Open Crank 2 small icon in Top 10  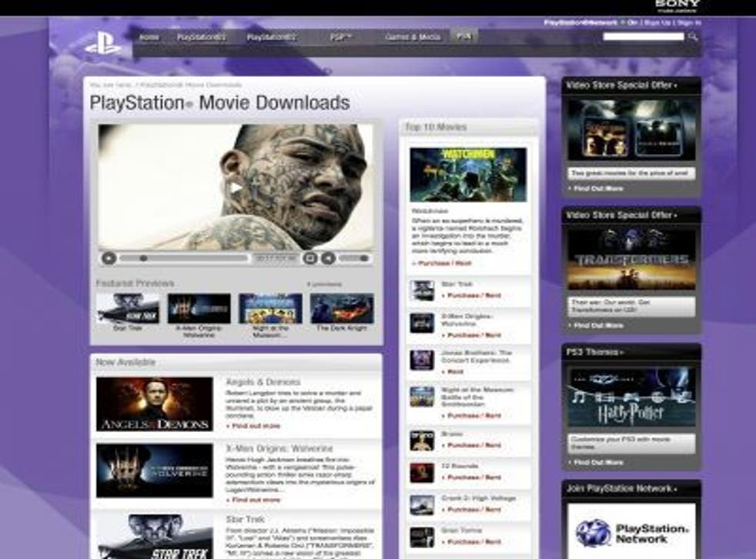click(422, 505)
